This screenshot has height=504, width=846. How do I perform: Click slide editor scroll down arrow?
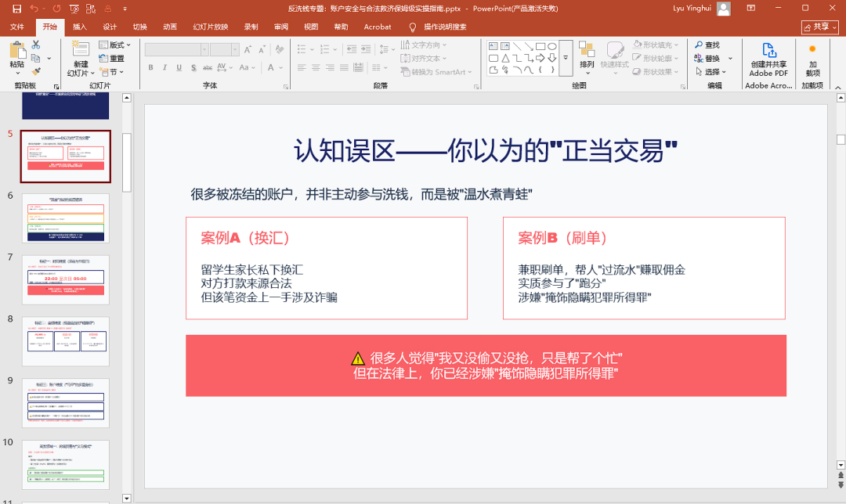point(841,465)
